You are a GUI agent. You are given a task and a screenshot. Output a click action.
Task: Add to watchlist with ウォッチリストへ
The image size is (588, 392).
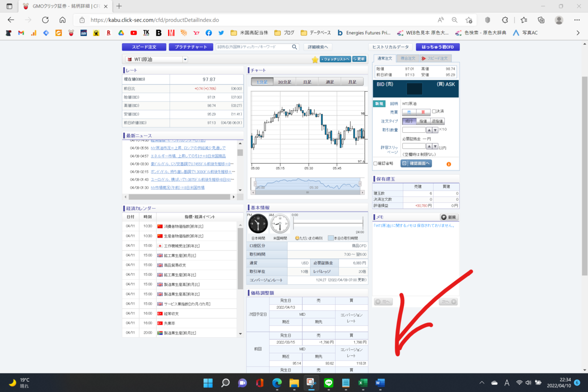pos(335,59)
